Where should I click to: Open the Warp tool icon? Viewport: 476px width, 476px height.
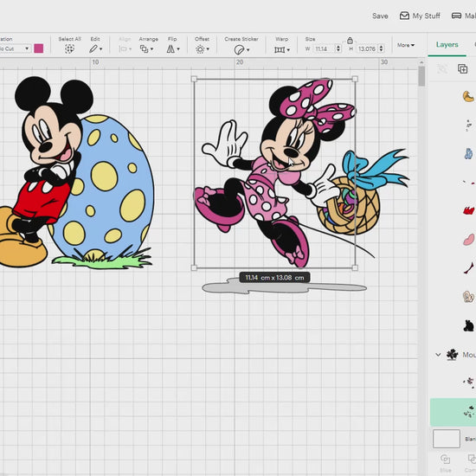tap(280, 49)
